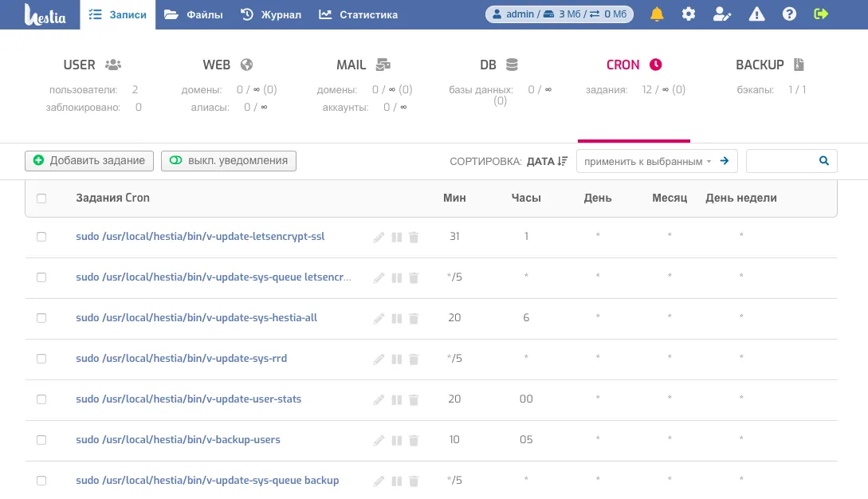Screen dimensions: 868x499
Task: Delete the v-backup-users cron job
Action: 414,440
